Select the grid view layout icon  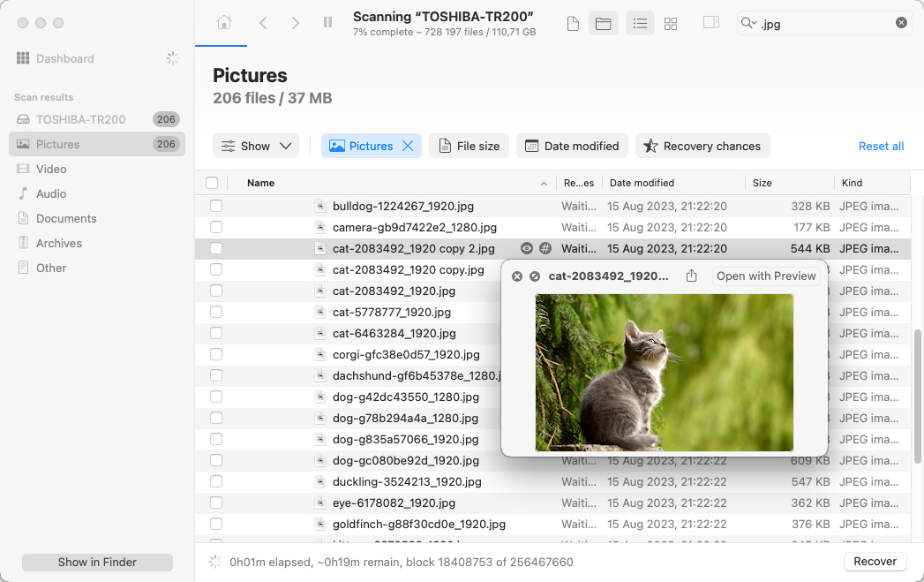pyautogui.click(x=671, y=24)
